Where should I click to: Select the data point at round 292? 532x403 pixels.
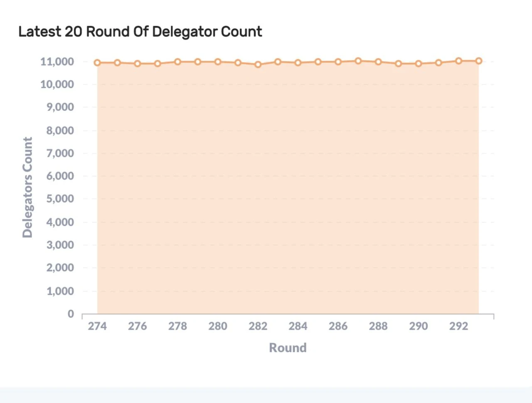(459, 61)
